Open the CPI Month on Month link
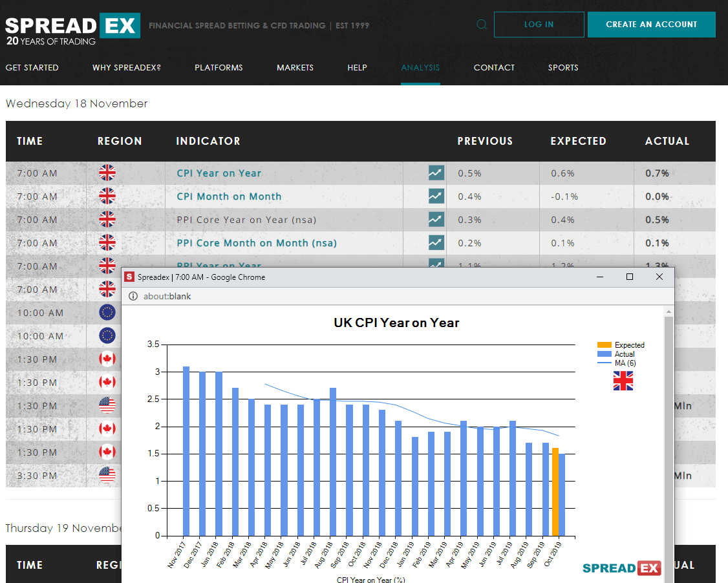The width and height of the screenshot is (728, 583). point(229,196)
